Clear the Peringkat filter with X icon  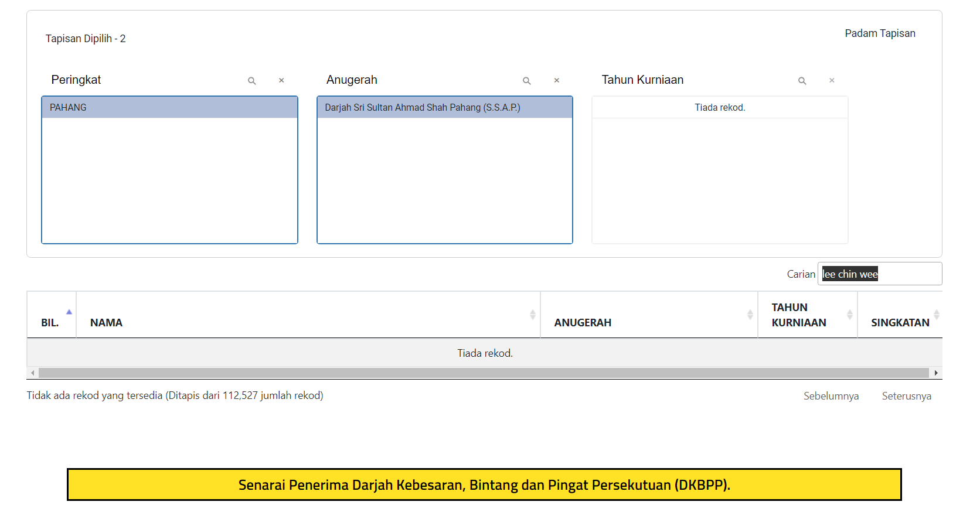click(x=281, y=80)
